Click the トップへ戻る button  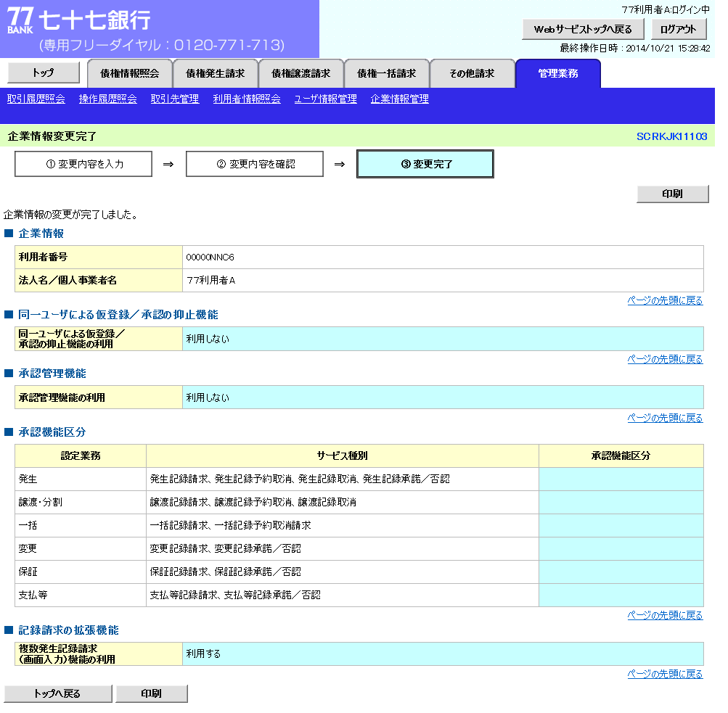(x=58, y=693)
